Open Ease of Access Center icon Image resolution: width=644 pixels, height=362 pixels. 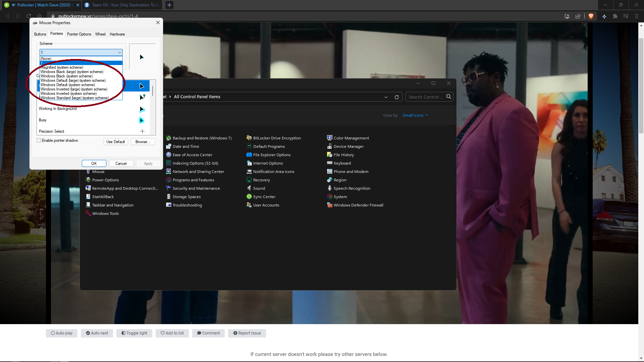click(169, 155)
